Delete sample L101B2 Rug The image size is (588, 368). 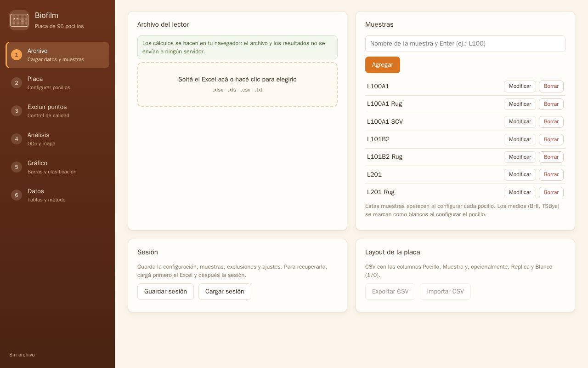click(551, 157)
